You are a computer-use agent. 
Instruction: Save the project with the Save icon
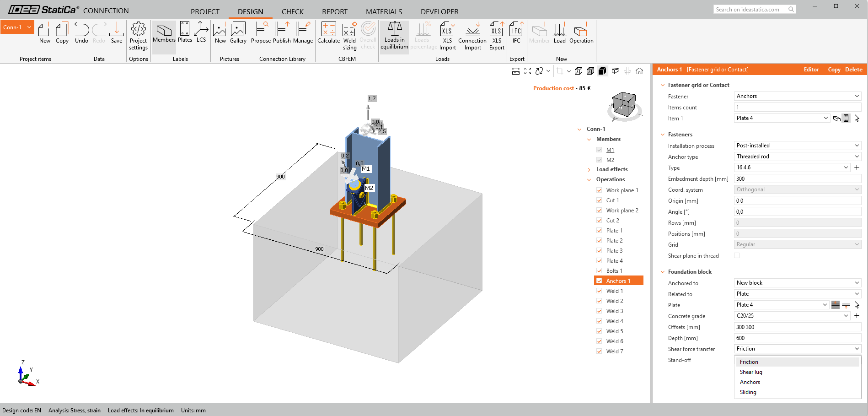click(117, 32)
